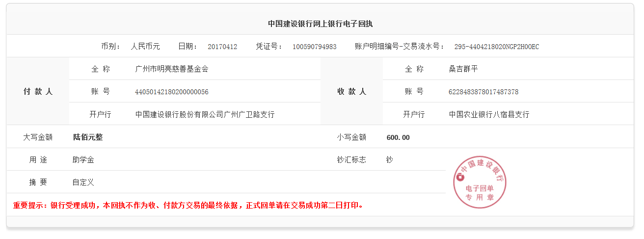This screenshot has height=239, width=644.
Task: Select the numeric amount 600.00
Action: (x=398, y=137)
